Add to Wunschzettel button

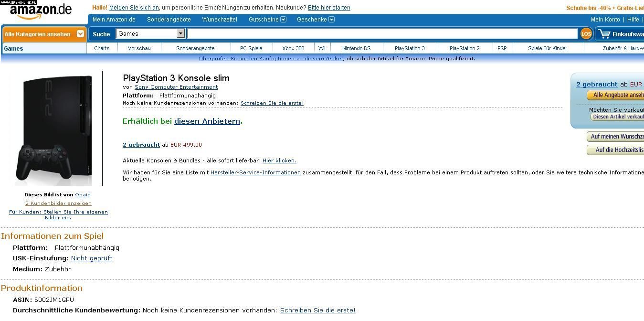click(615, 137)
